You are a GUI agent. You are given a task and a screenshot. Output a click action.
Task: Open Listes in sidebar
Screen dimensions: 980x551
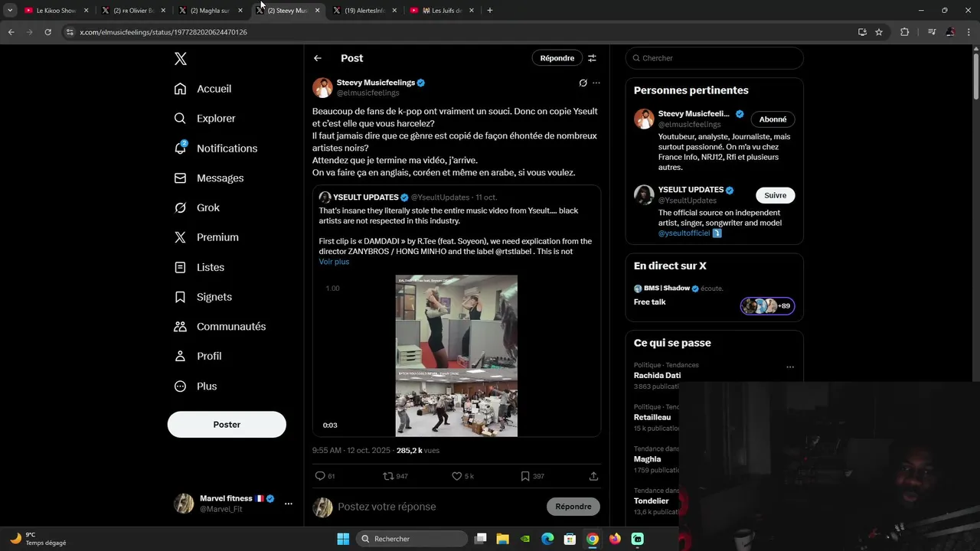[199, 267]
